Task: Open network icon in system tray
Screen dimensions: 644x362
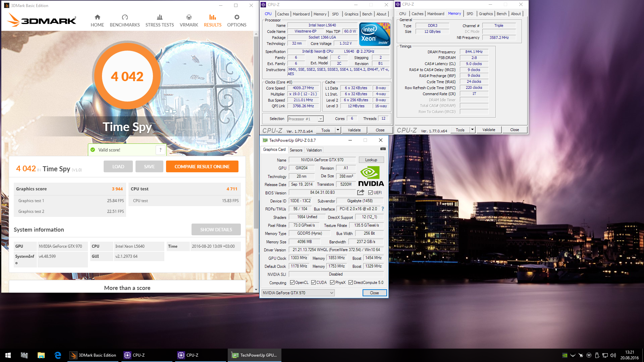Action: (605, 355)
